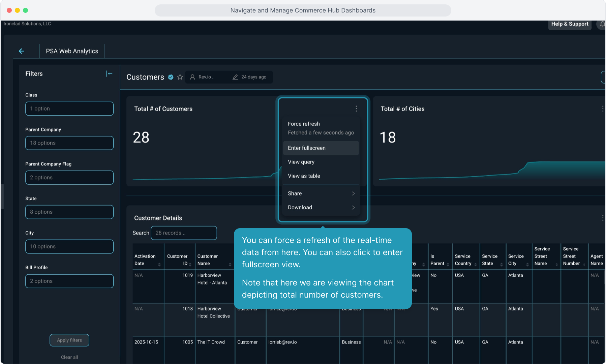This screenshot has height=364, width=606.
Task: Open the Customer Details kebab menu
Action: coord(602,218)
